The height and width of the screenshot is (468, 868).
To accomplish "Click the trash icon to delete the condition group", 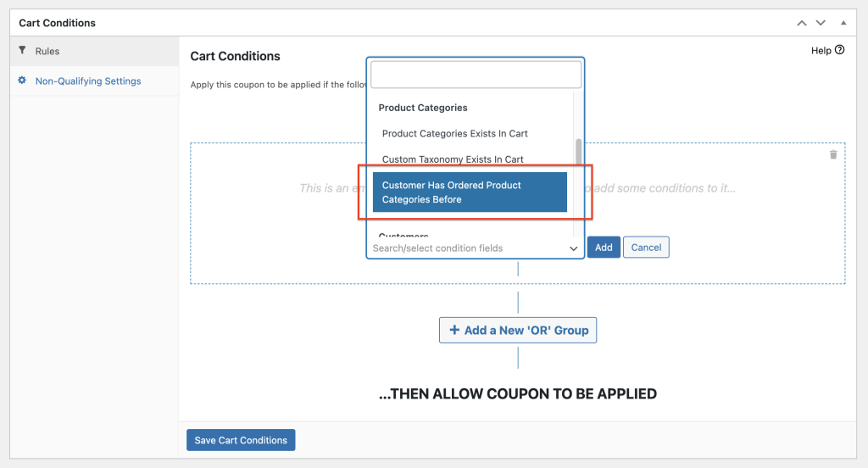I will 833,154.
